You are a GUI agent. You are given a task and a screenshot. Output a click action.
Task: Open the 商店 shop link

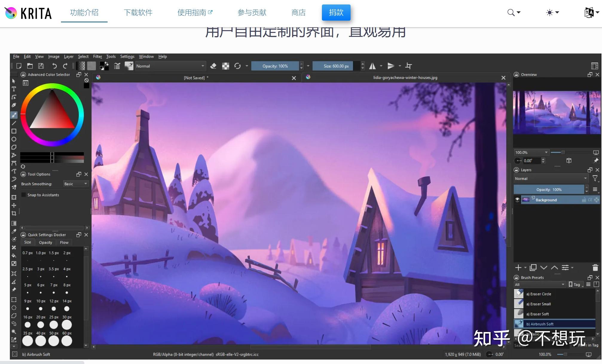[299, 13]
